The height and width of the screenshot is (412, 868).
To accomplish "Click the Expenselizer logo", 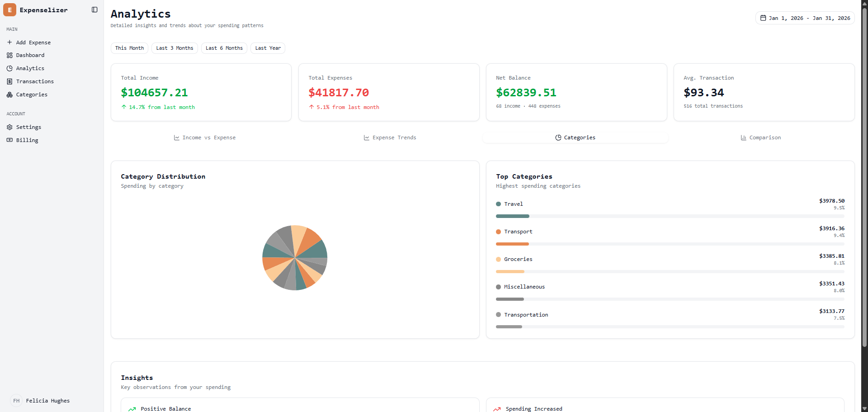I will pos(9,9).
